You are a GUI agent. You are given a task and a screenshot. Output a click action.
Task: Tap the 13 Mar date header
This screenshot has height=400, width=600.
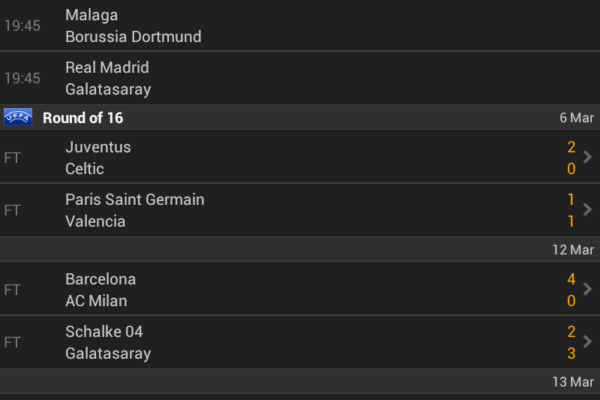click(x=573, y=382)
